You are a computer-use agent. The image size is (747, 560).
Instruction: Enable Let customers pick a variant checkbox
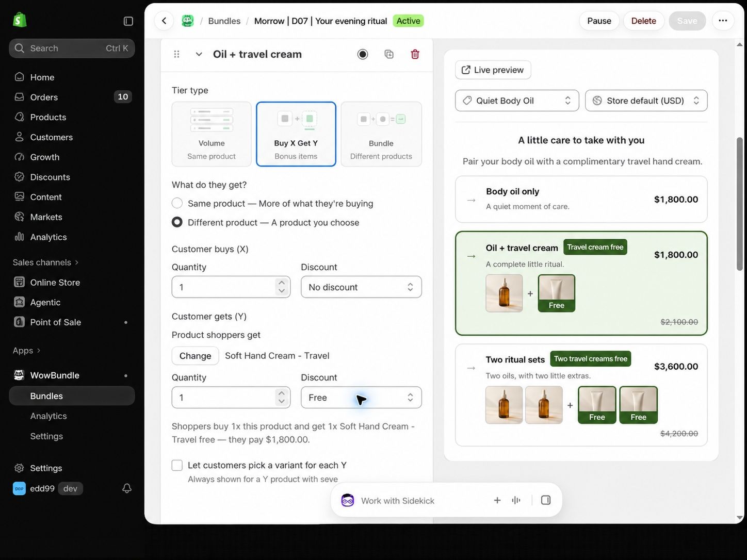pyautogui.click(x=177, y=465)
